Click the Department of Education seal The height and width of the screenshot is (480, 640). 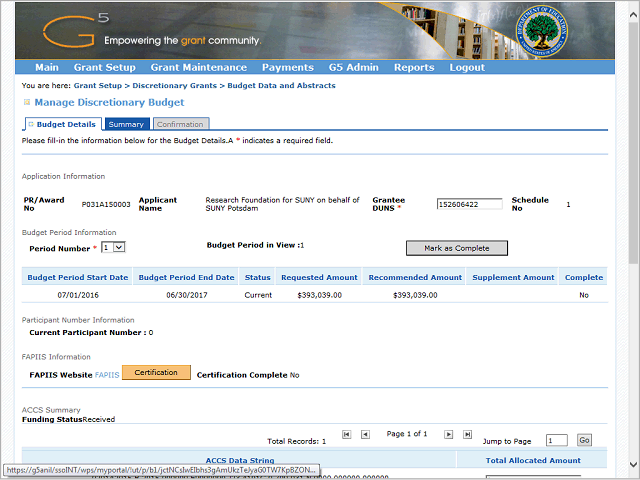542,31
